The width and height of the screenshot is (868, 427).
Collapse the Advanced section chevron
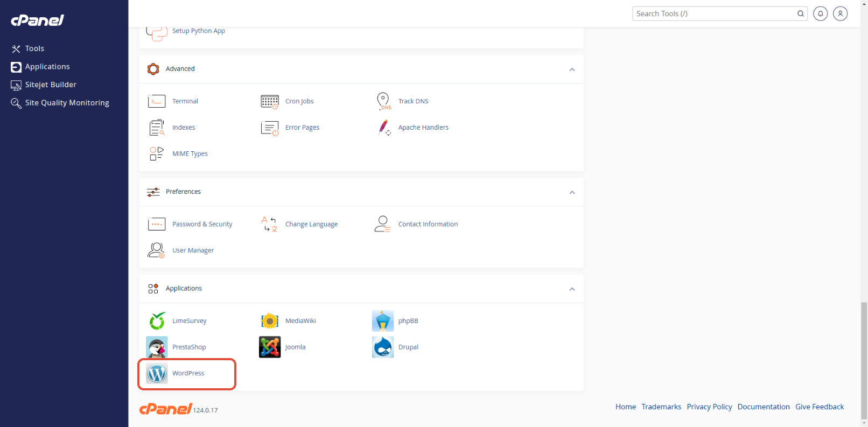(572, 69)
